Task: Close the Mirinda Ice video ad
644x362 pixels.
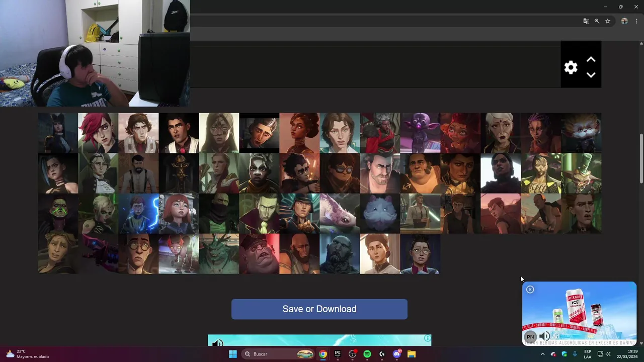Action: (x=530, y=290)
